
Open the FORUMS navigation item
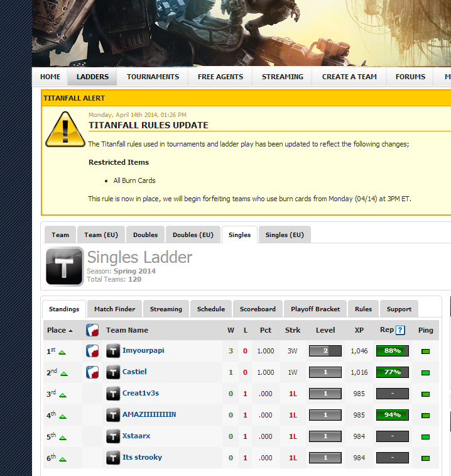click(410, 77)
